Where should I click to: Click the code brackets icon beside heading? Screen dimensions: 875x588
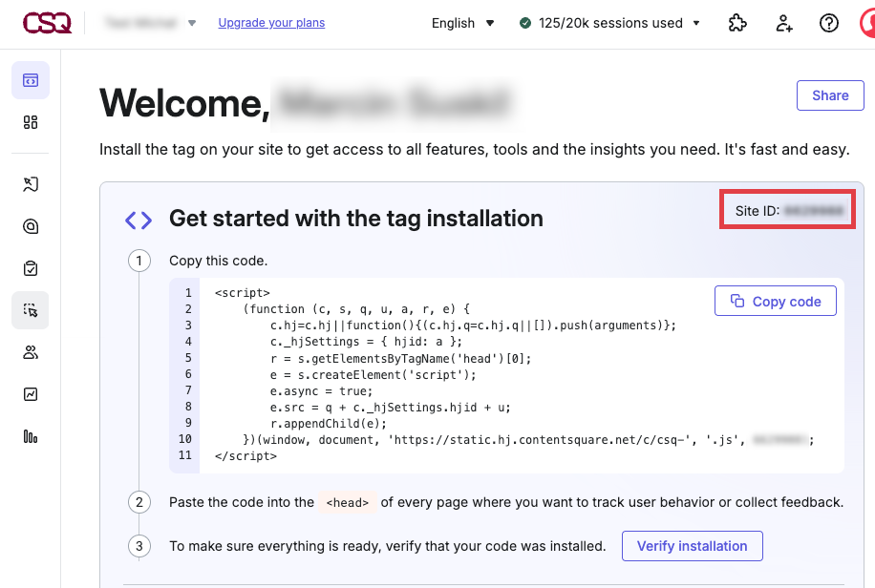point(139,220)
